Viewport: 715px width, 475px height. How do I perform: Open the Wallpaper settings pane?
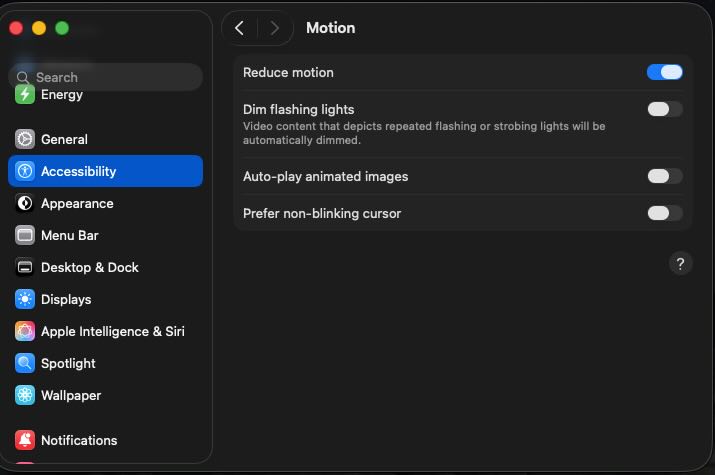point(105,395)
